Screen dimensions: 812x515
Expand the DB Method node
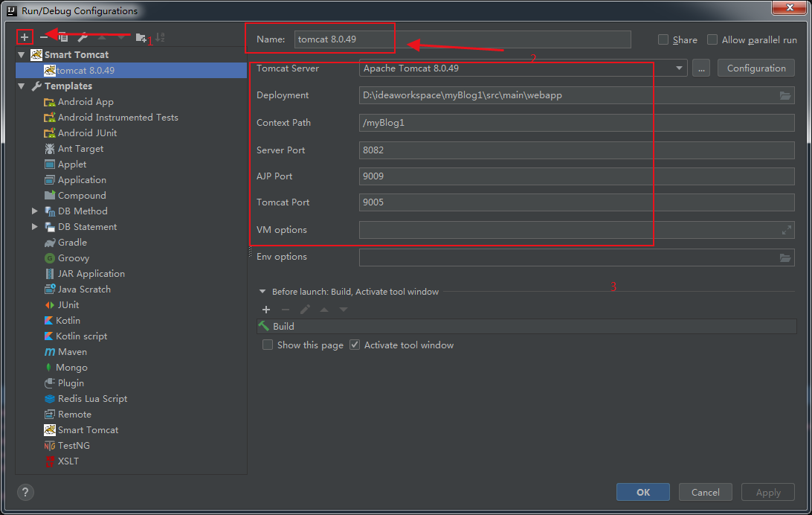[34, 211]
